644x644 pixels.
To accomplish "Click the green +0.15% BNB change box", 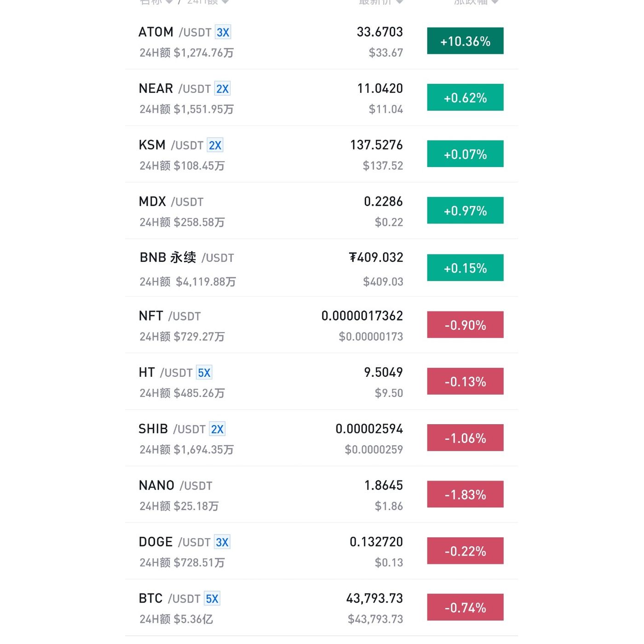I will point(465,268).
